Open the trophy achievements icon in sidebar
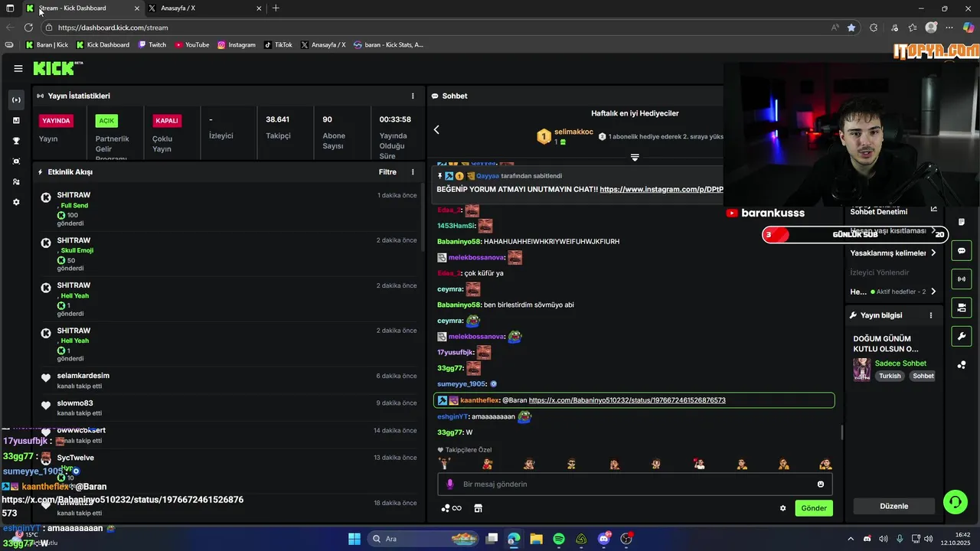The width and height of the screenshot is (980, 551). (x=16, y=141)
